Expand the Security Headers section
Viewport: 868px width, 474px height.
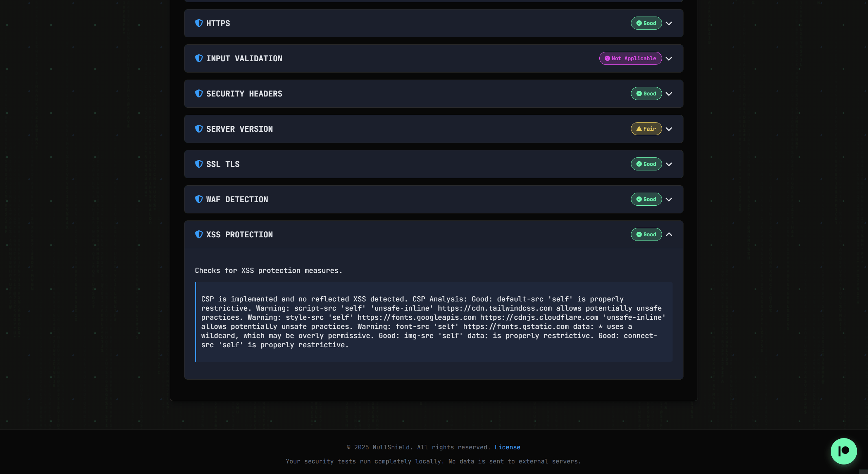pos(668,94)
